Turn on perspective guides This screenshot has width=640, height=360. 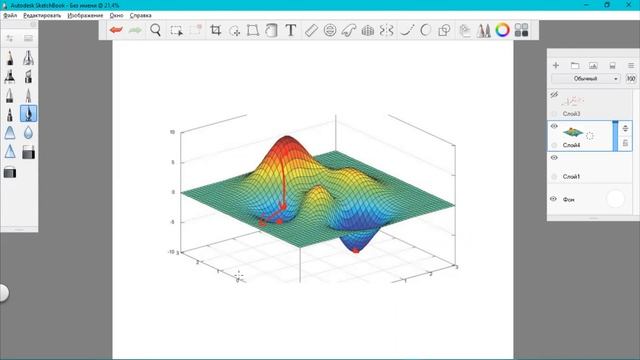click(367, 30)
